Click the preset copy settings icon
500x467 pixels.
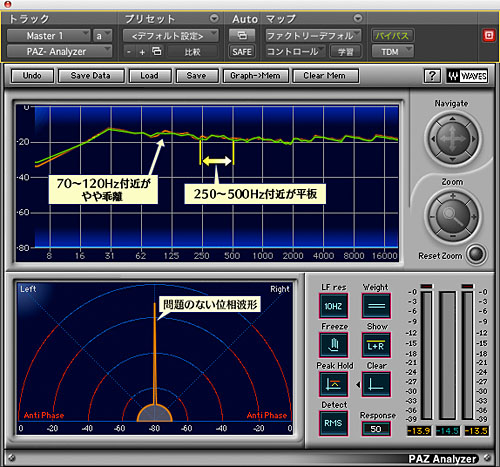click(156, 52)
